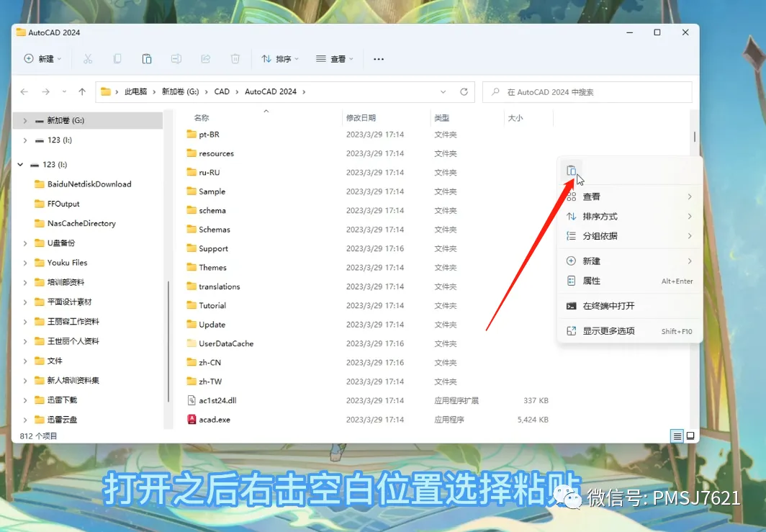
Task: Sort by the 修改日期 column header
Action: tap(361, 118)
